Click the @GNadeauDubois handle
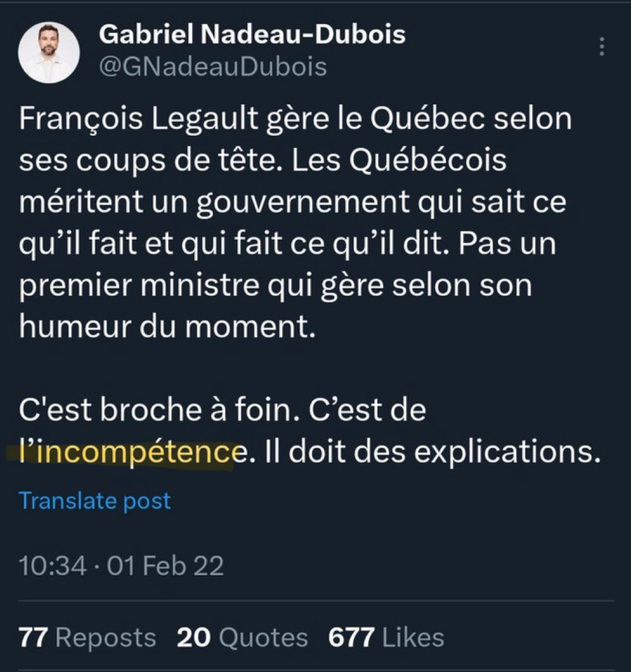 point(213,67)
